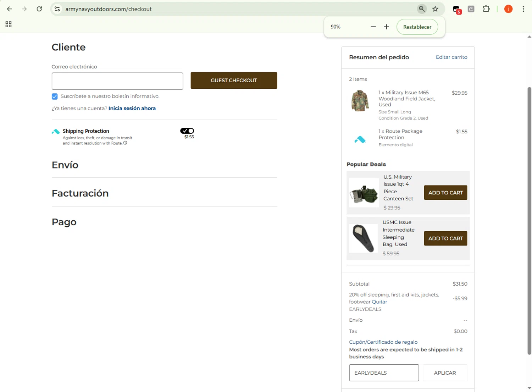This screenshot has width=532, height=392.
Task: Click the gray C extension icon
Action: click(x=471, y=9)
